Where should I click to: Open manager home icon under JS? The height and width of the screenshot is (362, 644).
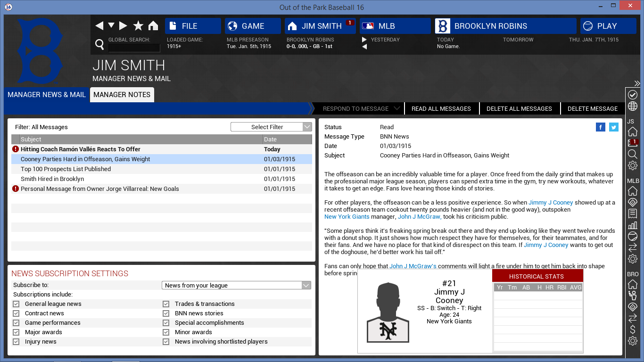coord(633,132)
